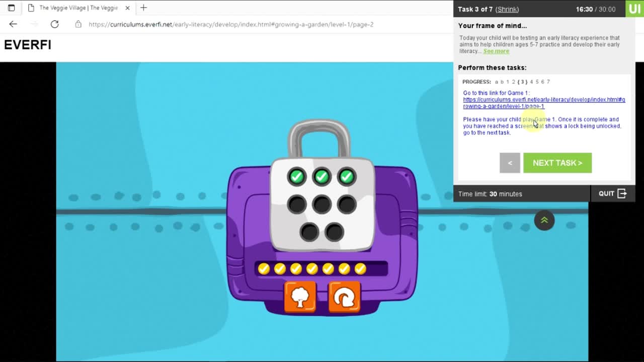Viewport: 644px width, 362px height.
Task: Expand the See more link
Action: (x=496, y=51)
